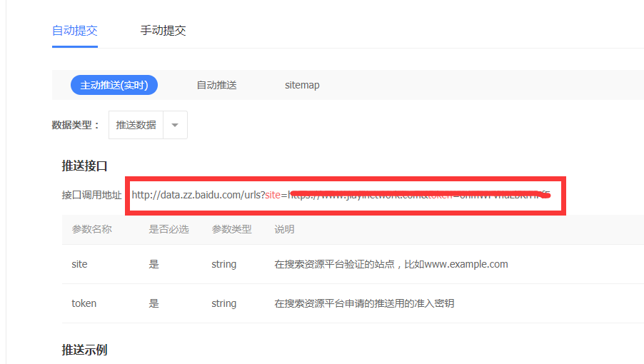The height and width of the screenshot is (364, 644).
Task: Select the site parameter name cell
Action: [79, 264]
